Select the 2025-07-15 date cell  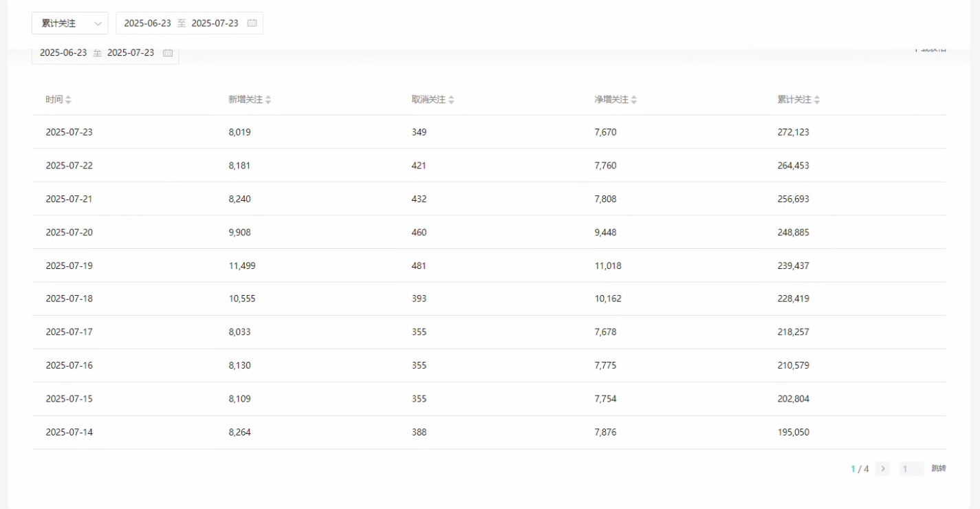point(69,399)
